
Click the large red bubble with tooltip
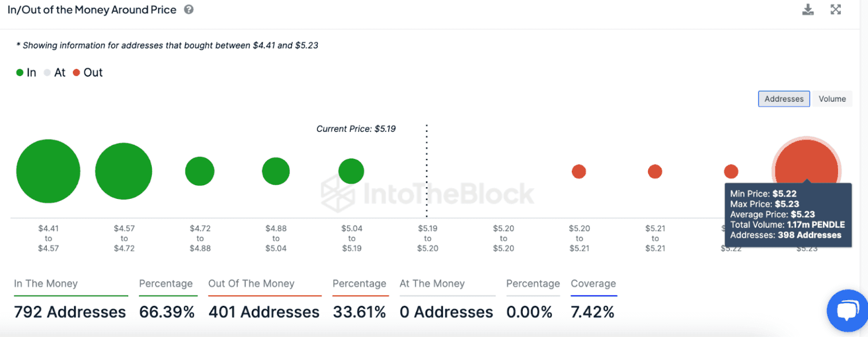pyautogui.click(x=806, y=163)
